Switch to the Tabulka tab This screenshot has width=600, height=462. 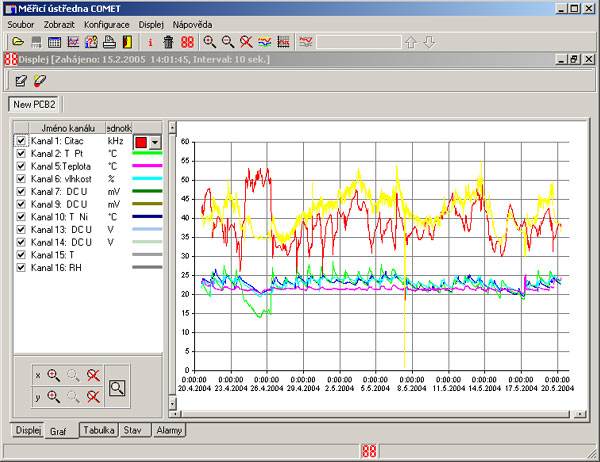click(x=99, y=430)
